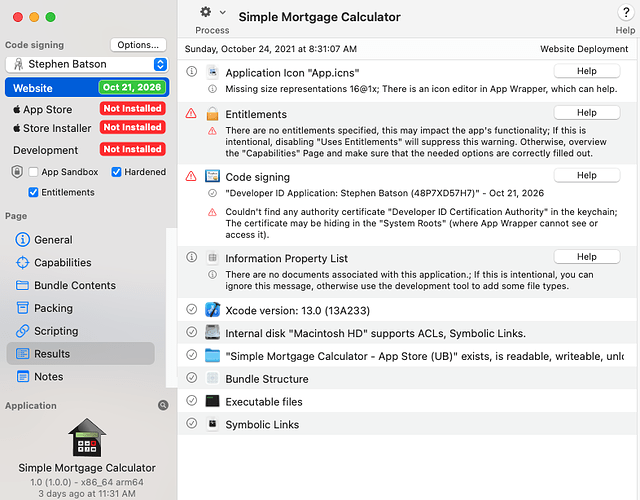Open the Process gear menu
Screen dimensions: 640x500
click(x=206, y=12)
